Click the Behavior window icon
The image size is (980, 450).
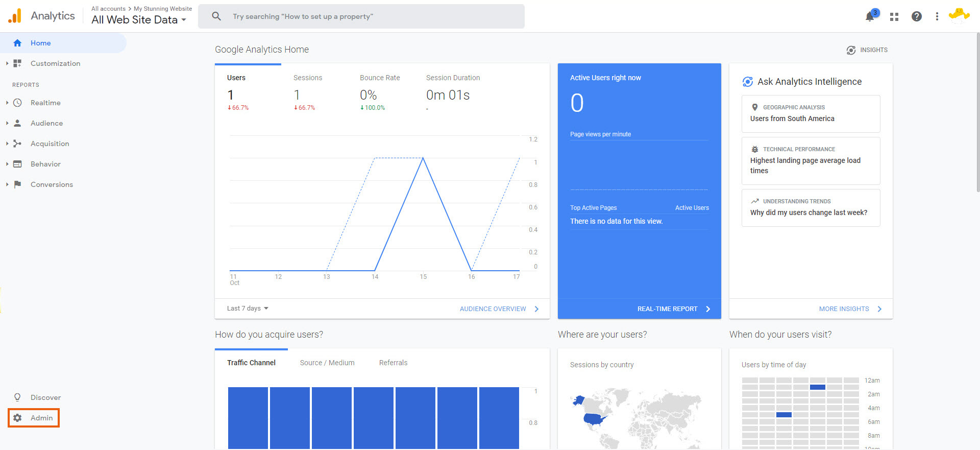[x=17, y=164]
